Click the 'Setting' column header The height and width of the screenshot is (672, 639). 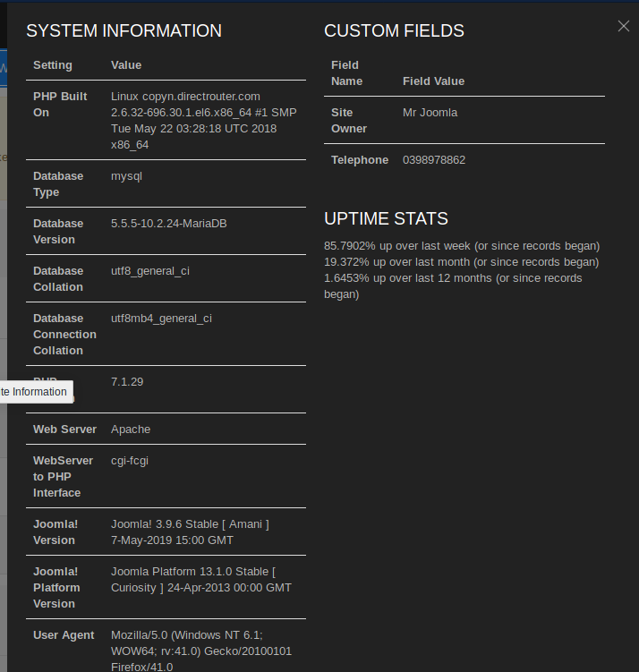pos(53,65)
